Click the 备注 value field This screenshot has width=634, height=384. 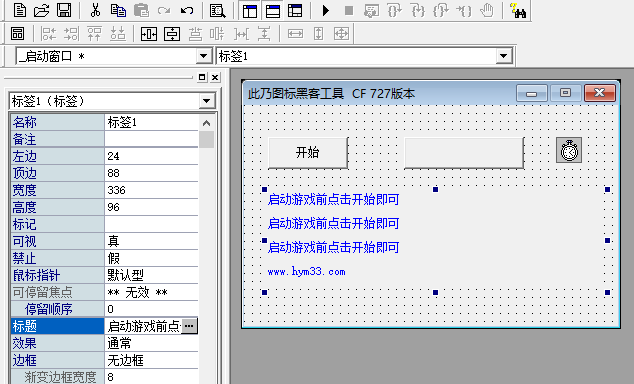coord(152,139)
